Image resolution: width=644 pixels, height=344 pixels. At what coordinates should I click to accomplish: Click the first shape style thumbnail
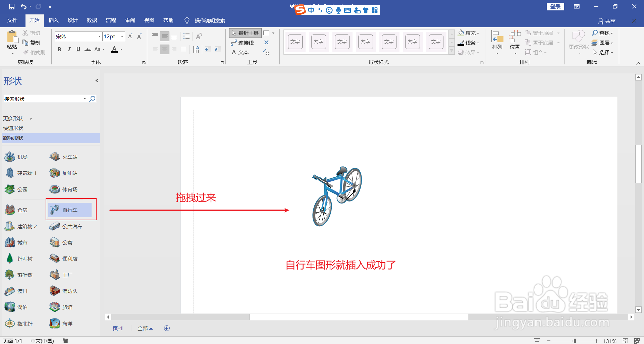[x=295, y=42]
